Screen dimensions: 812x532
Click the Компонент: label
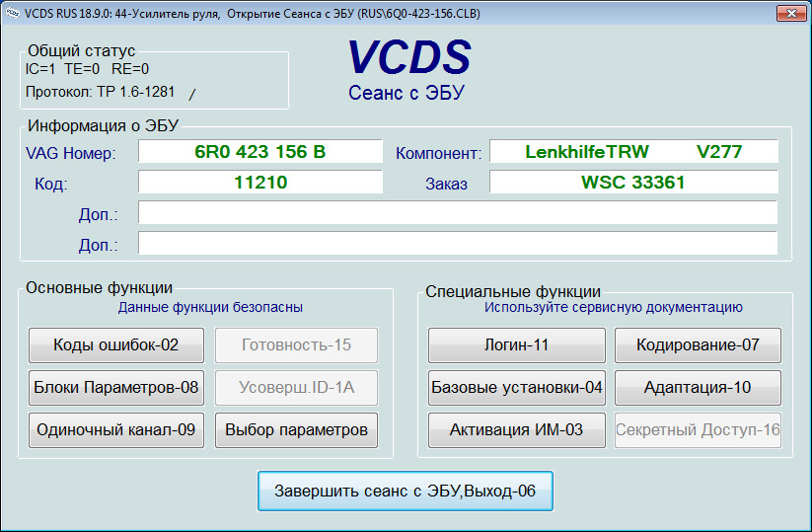439,153
